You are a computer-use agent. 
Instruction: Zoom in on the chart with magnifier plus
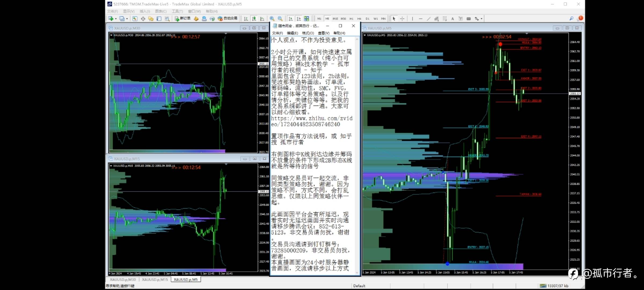point(272,19)
